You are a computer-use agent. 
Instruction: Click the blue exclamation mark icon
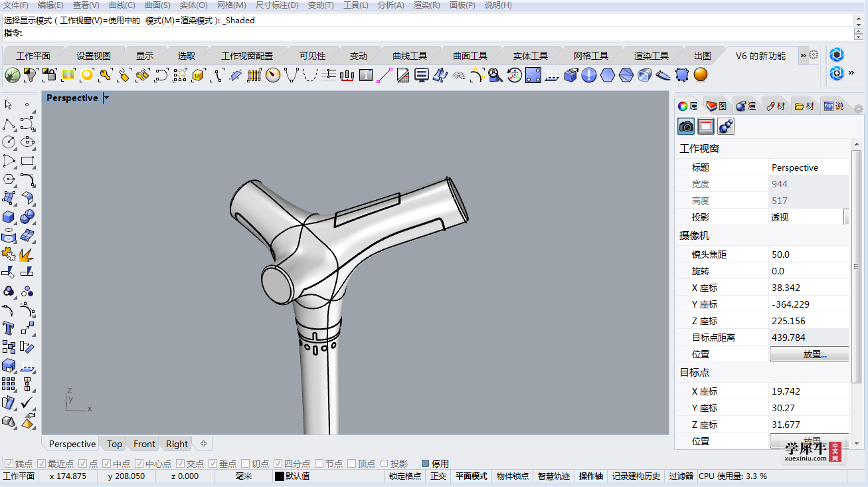click(589, 75)
